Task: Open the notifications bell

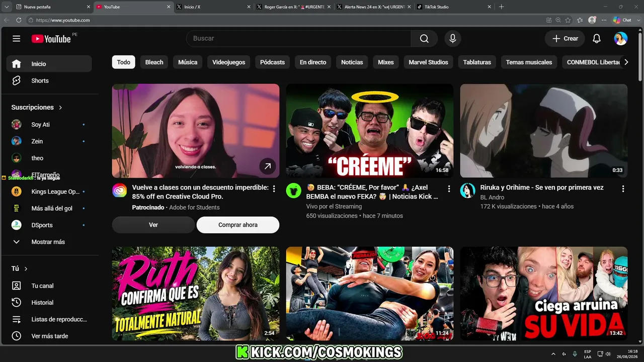Action: tap(596, 39)
